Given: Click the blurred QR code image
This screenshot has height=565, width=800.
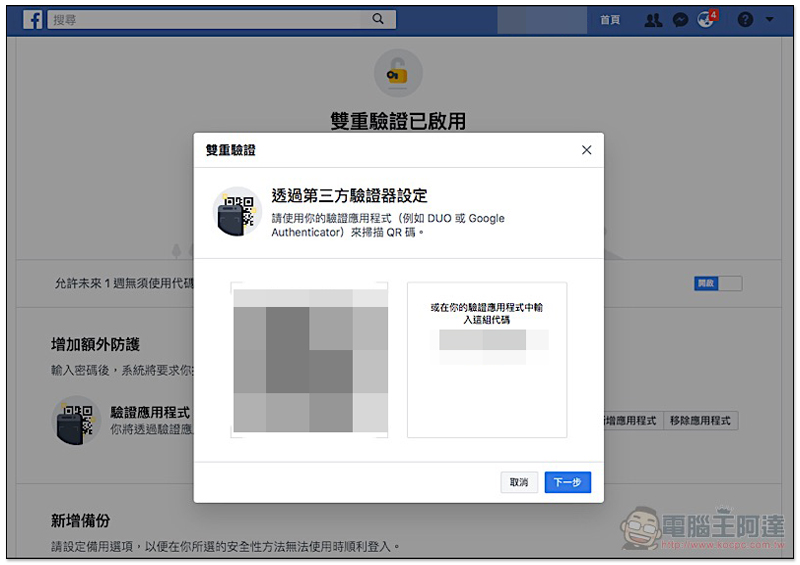Looking at the screenshot, I should pos(309,360).
